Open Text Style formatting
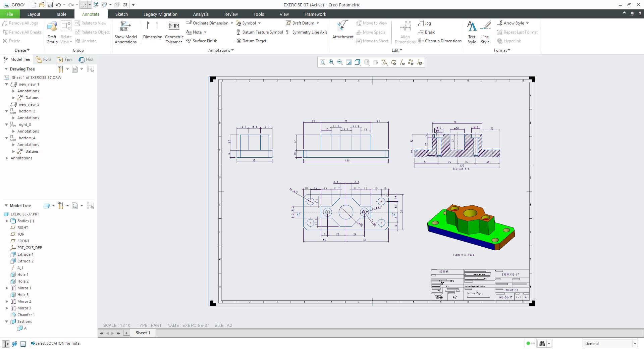The height and width of the screenshot is (349, 644). click(472, 32)
